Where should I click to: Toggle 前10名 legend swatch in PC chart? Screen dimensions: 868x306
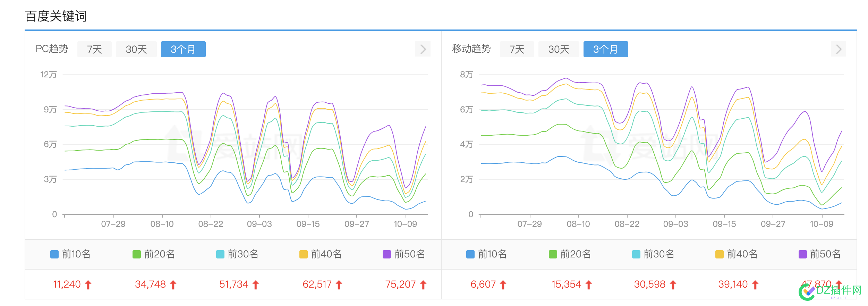(x=54, y=254)
